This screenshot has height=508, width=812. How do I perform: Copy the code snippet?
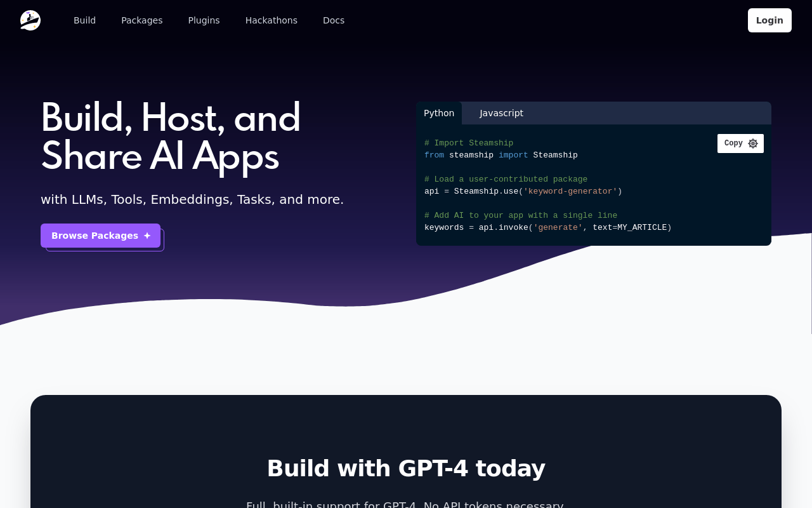(x=740, y=144)
